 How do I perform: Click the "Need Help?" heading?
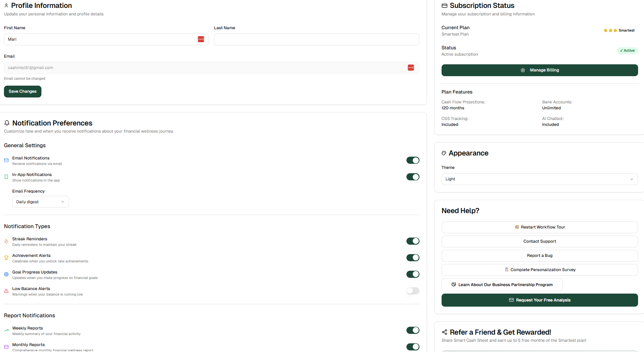461,211
